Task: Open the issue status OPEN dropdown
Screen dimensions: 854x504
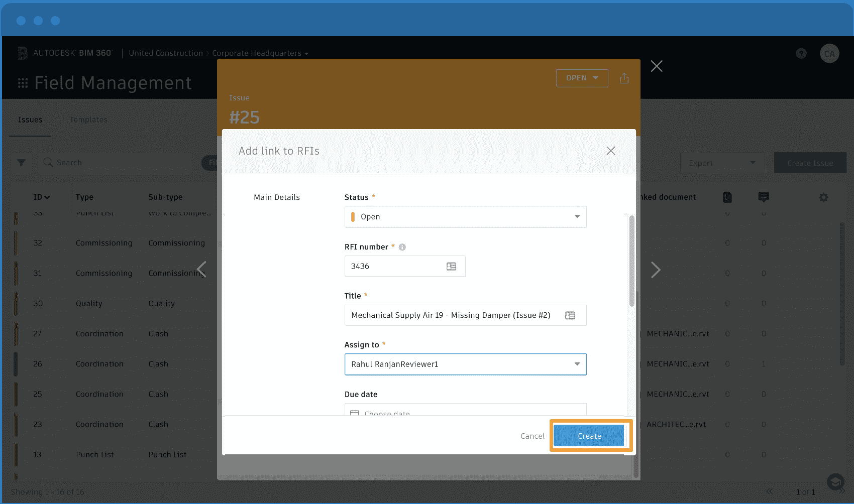Action: click(582, 78)
